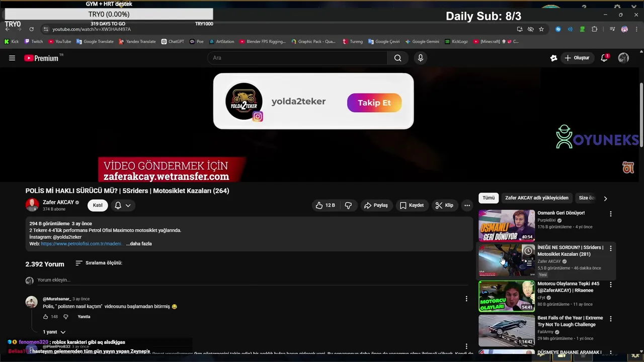Open Zafer AKCAY channel name link
The width and height of the screenshot is (644, 362).
tap(58, 202)
